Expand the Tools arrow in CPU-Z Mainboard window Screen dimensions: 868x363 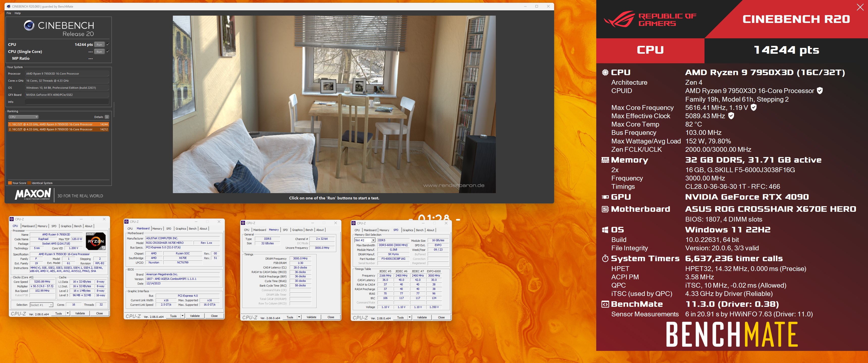183,316
